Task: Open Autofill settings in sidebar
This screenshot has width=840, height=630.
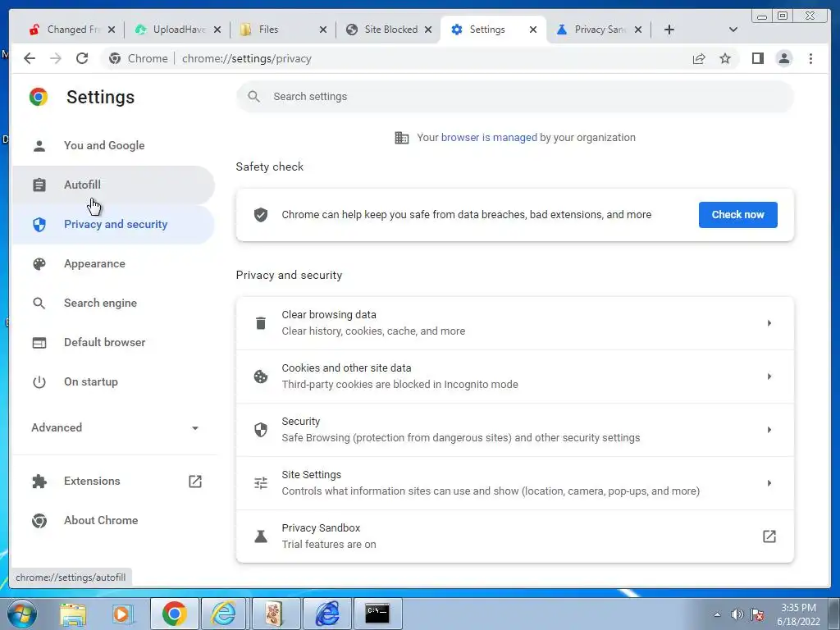Action: click(x=112, y=185)
